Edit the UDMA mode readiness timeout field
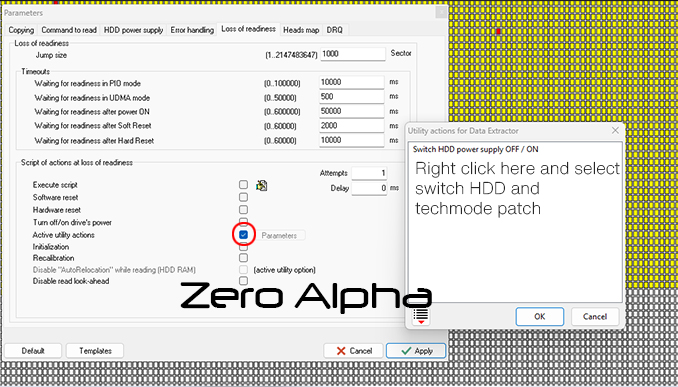 tap(352, 97)
